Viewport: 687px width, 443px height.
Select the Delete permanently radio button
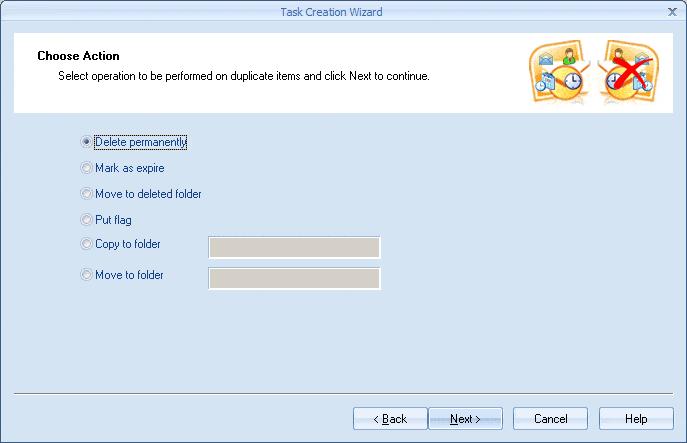pyautogui.click(x=87, y=142)
